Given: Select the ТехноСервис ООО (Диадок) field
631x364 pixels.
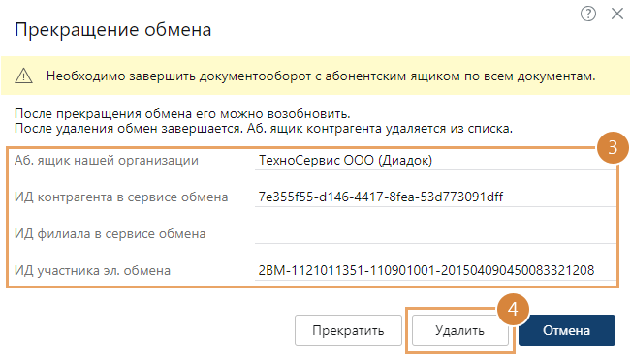Looking at the screenshot, I should [x=435, y=161].
